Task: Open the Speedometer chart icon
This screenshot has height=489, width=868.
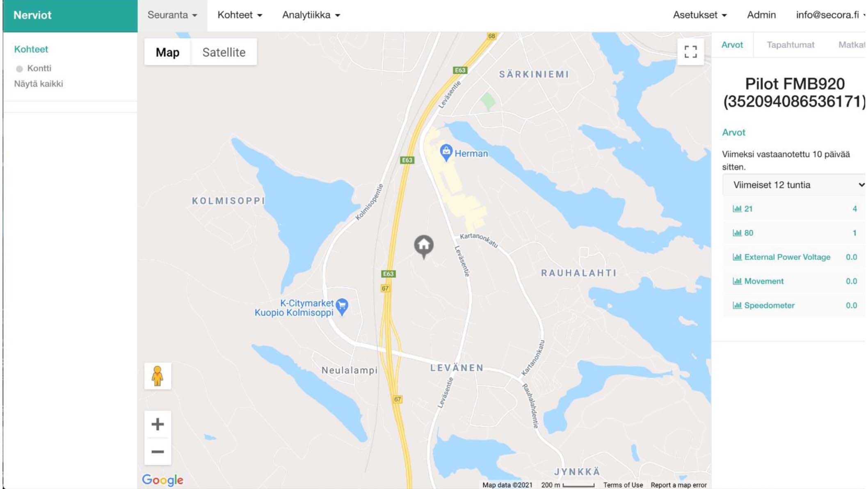Action: [x=737, y=306]
